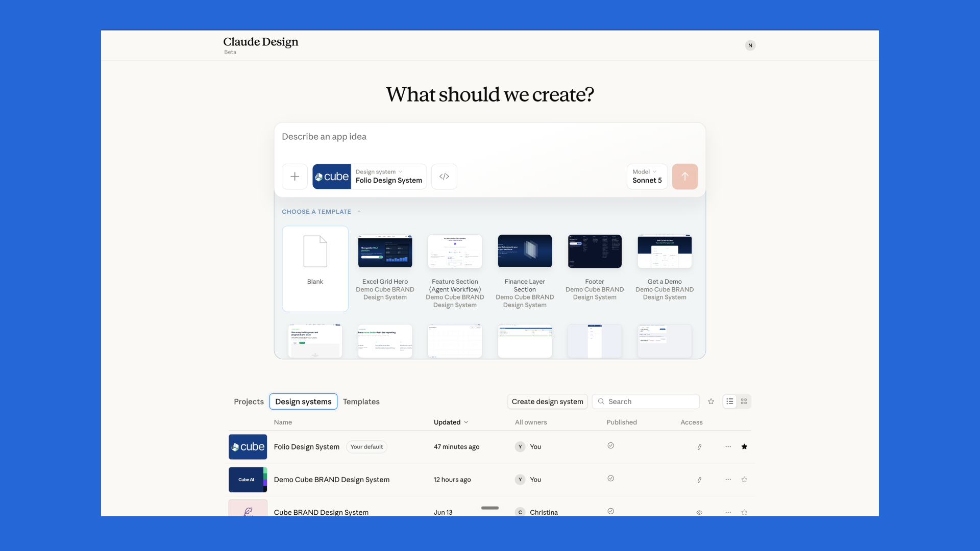Open the N user avatar menu
Viewport: 980px width, 551px height.
coord(750,45)
